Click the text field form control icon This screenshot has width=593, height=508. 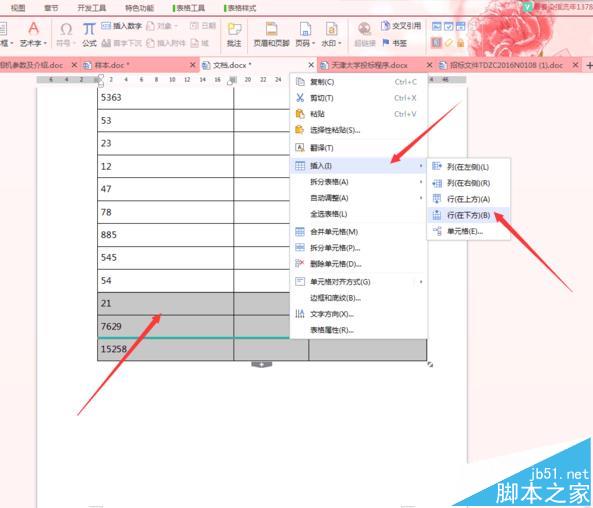(x=437, y=26)
